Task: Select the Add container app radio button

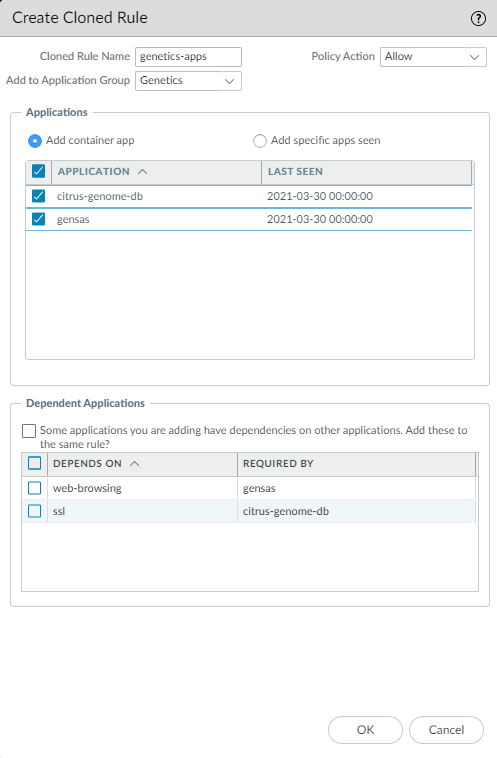Action: pos(35,141)
